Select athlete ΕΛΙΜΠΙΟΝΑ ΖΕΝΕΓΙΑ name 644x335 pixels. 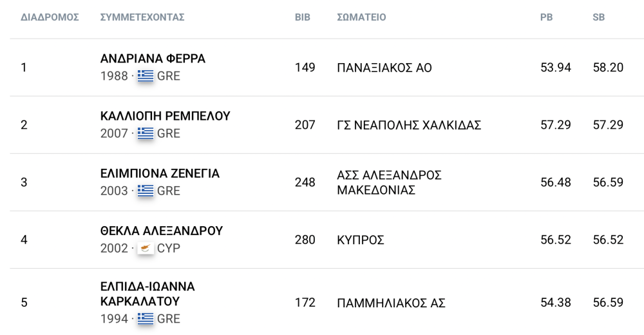(x=160, y=174)
